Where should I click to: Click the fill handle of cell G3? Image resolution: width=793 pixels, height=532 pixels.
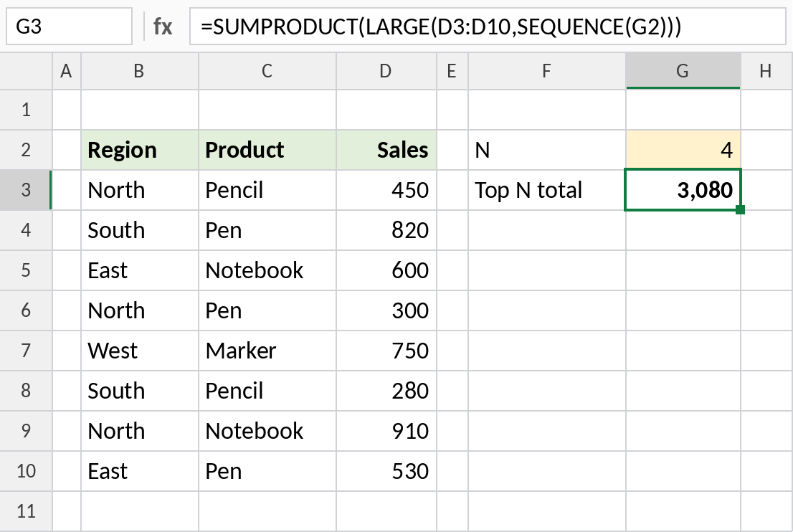[741, 209]
